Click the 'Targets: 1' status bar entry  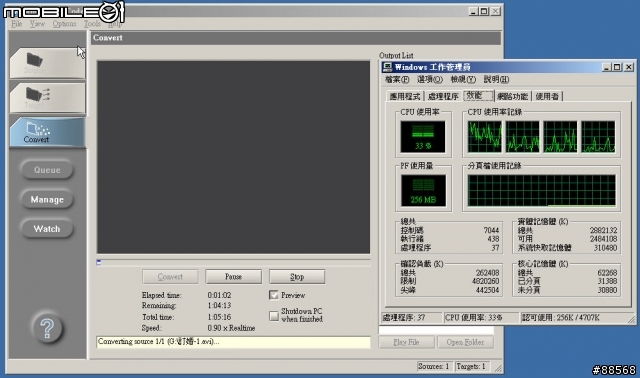coord(471,366)
